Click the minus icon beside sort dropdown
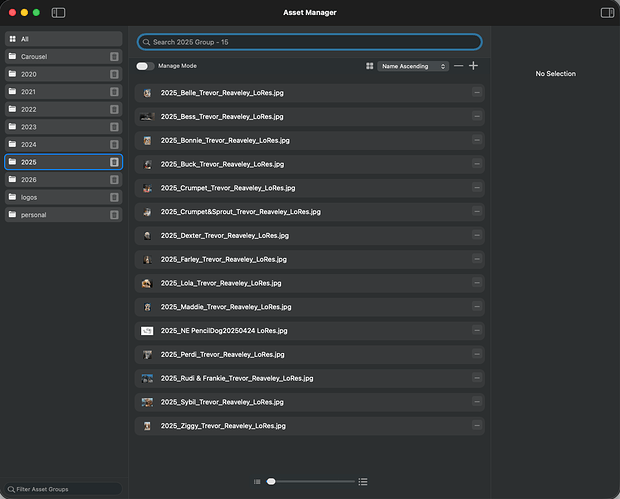This screenshot has height=499, width=620. pos(458,66)
